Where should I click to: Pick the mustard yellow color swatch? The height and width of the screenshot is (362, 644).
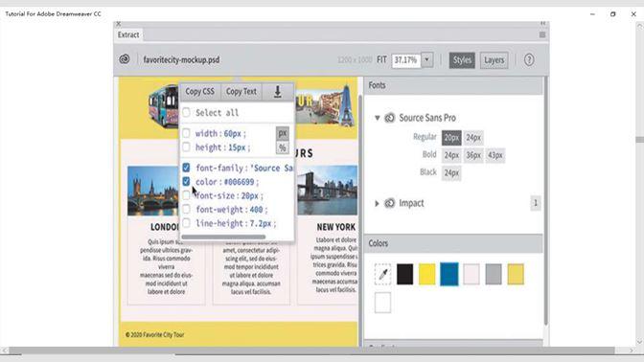click(x=516, y=274)
